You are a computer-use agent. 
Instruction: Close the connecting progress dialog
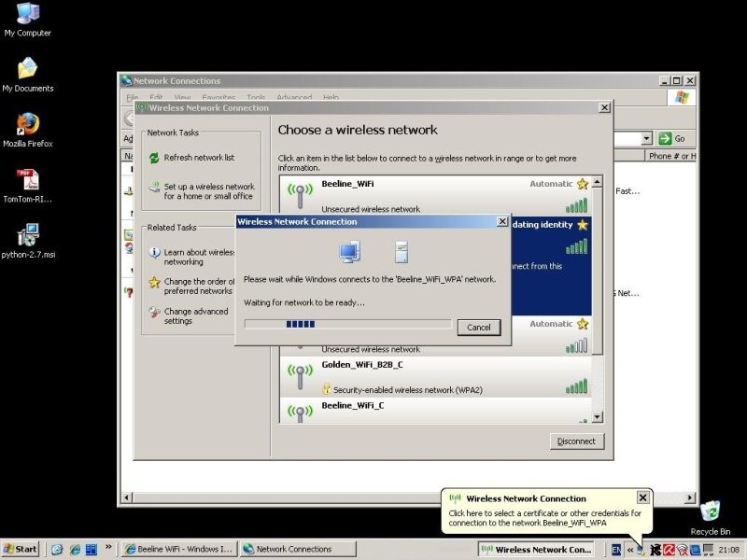(x=502, y=221)
